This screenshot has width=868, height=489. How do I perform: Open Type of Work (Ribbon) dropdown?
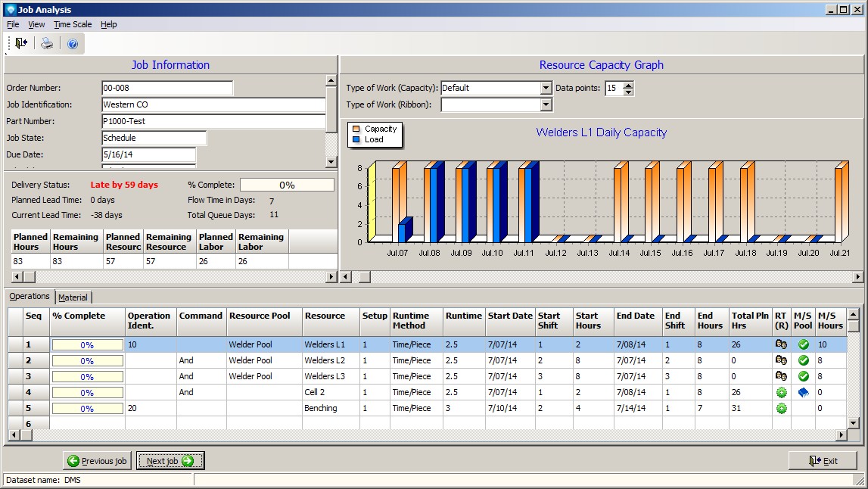pyautogui.click(x=546, y=104)
